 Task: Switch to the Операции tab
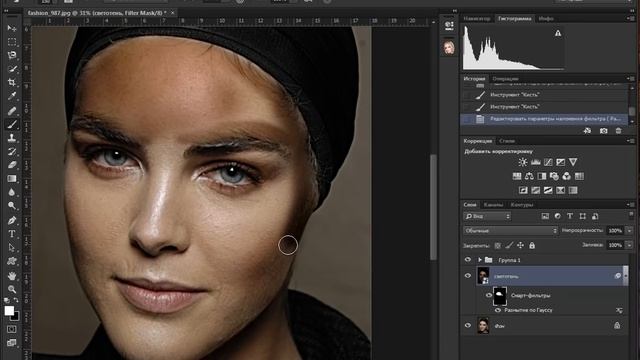505,79
